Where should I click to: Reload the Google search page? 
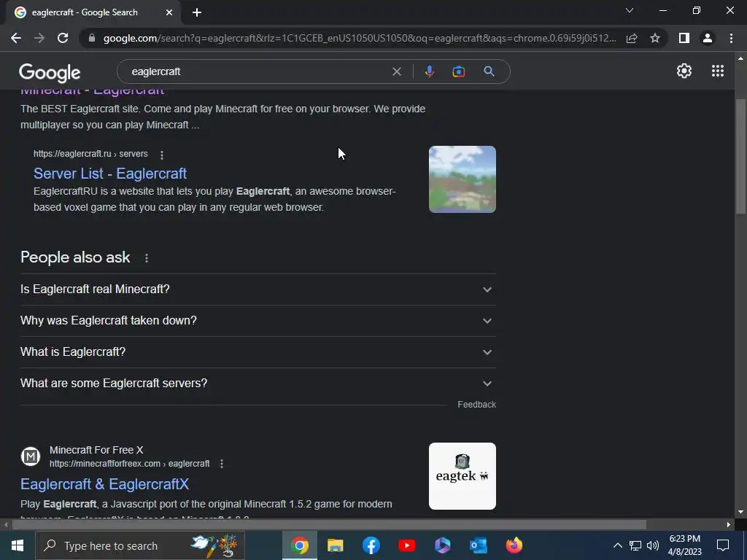63,38
